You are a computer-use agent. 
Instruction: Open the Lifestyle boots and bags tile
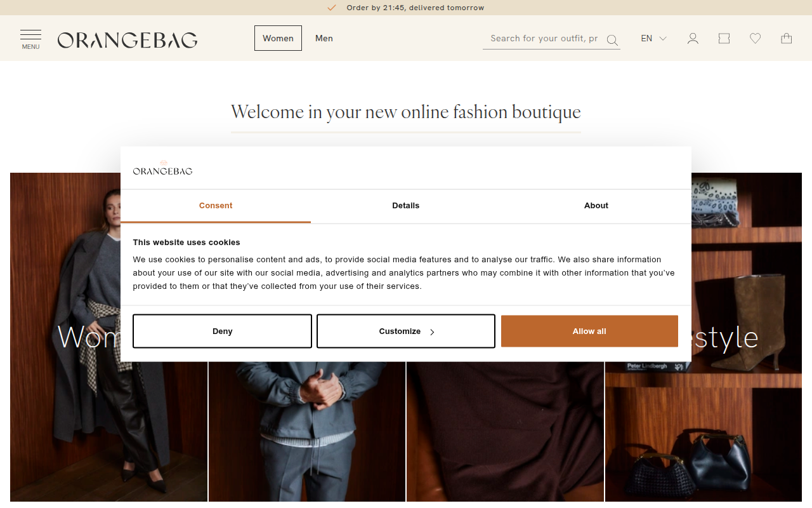704,432
